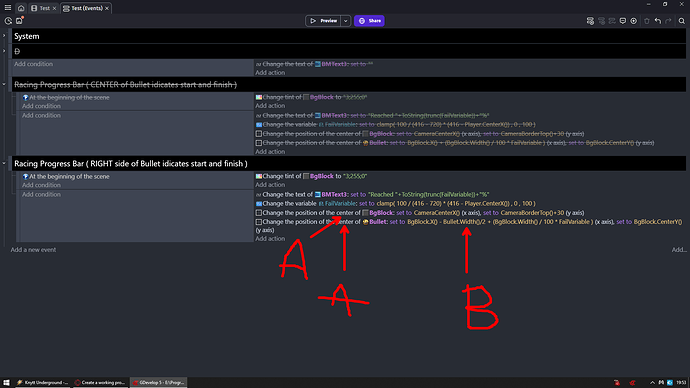Show hidden system tray icons

(652, 383)
